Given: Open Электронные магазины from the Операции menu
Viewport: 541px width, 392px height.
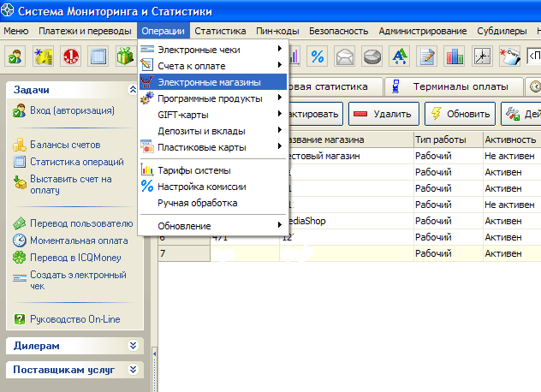Looking at the screenshot, I should click(209, 82).
